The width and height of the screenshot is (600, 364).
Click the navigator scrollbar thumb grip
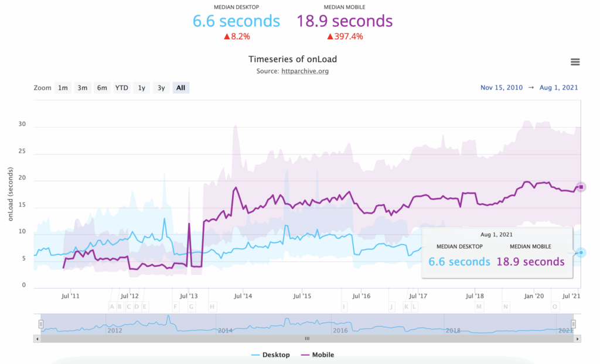click(x=307, y=339)
